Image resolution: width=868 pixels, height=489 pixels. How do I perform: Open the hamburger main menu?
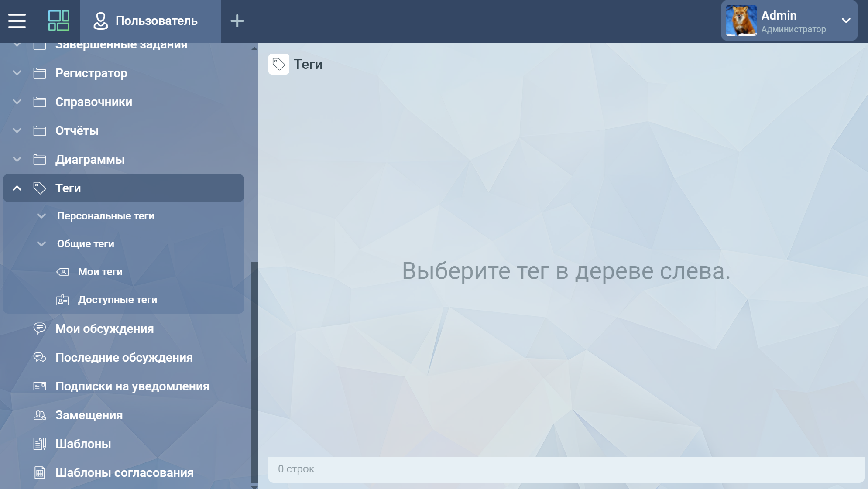point(17,21)
